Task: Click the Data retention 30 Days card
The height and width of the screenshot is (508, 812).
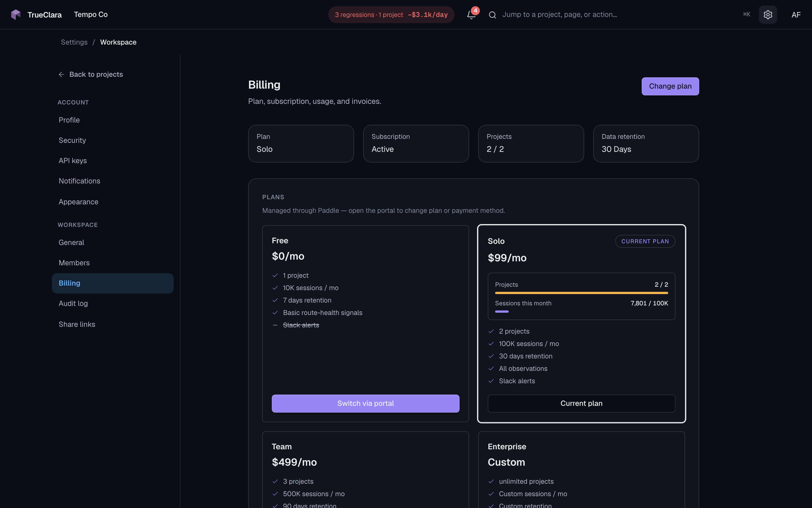Action: tap(646, 144)
